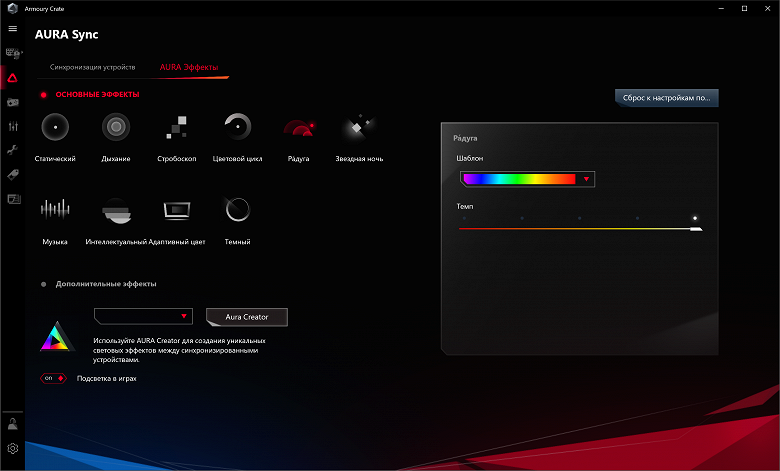Switch to Синхронизация устройств tab

[93, 67]
